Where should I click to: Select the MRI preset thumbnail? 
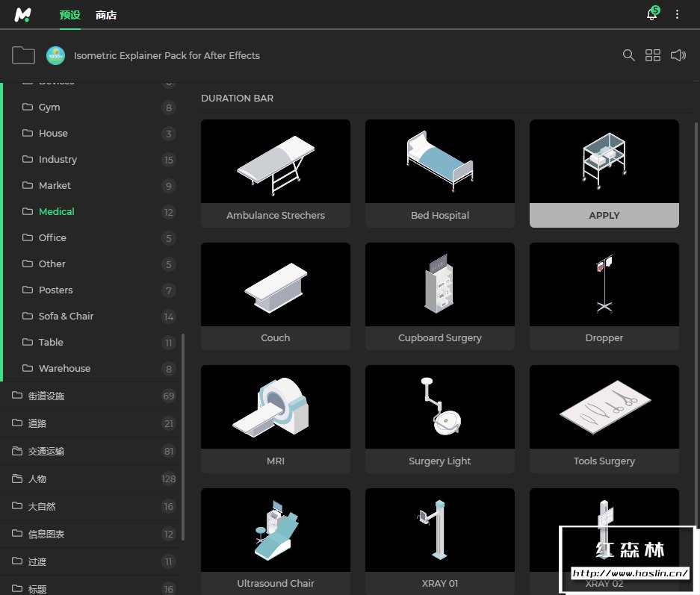point(276,407)
